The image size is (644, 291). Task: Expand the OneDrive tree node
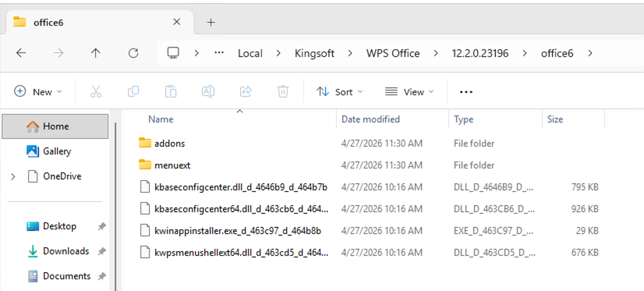pyautogui.click(x=13, y=177)
